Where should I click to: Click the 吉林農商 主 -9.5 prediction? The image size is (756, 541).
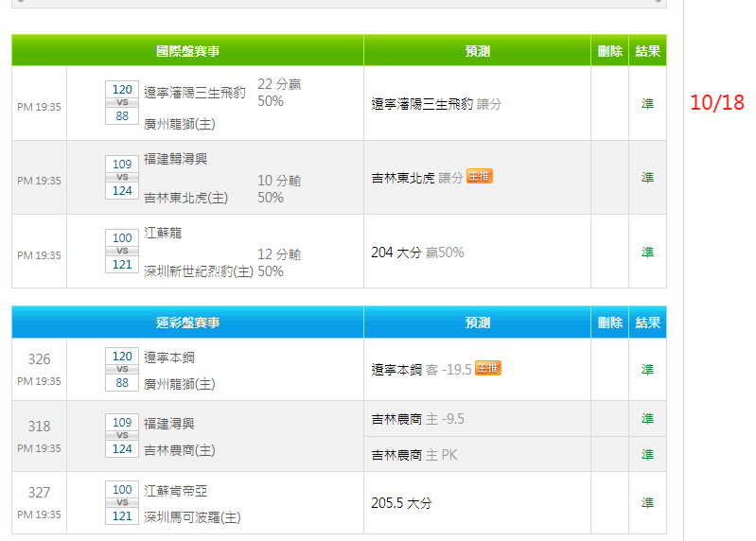coord(417,419)
